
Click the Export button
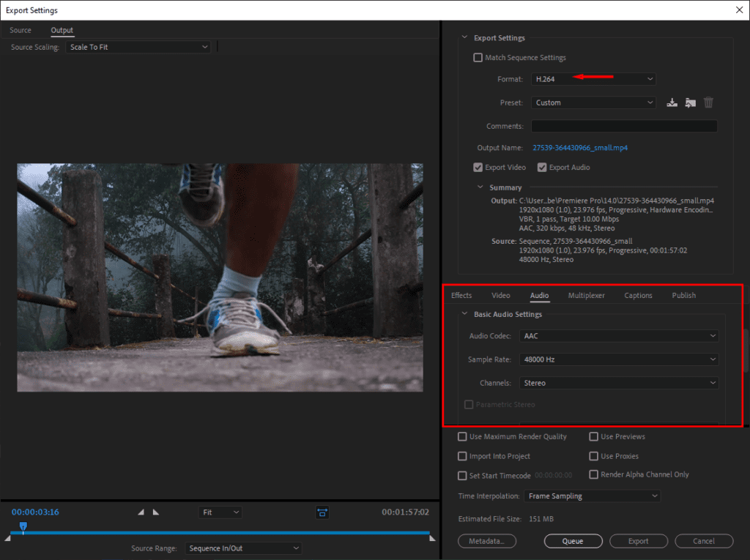tap(639, 541)
